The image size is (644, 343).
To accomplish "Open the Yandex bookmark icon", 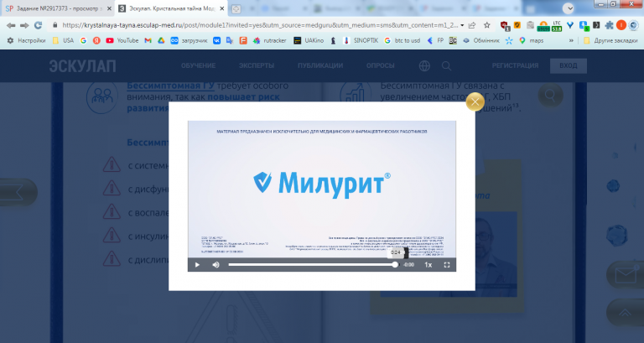I will 96,40.
